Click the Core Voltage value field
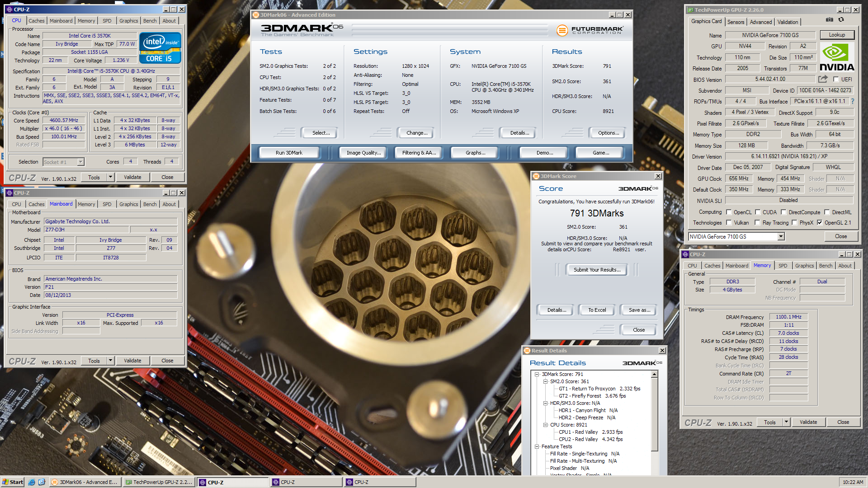868x488 pixels. click(121, 60)
